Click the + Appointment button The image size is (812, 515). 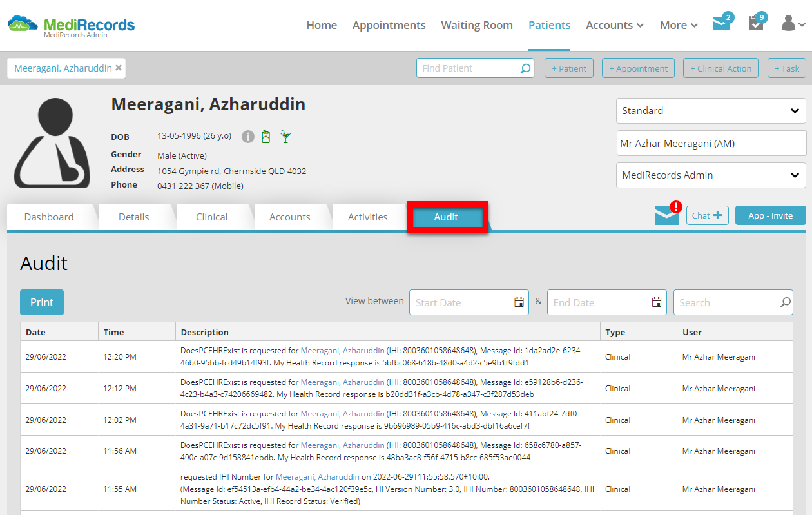click(x=638, y=68)
